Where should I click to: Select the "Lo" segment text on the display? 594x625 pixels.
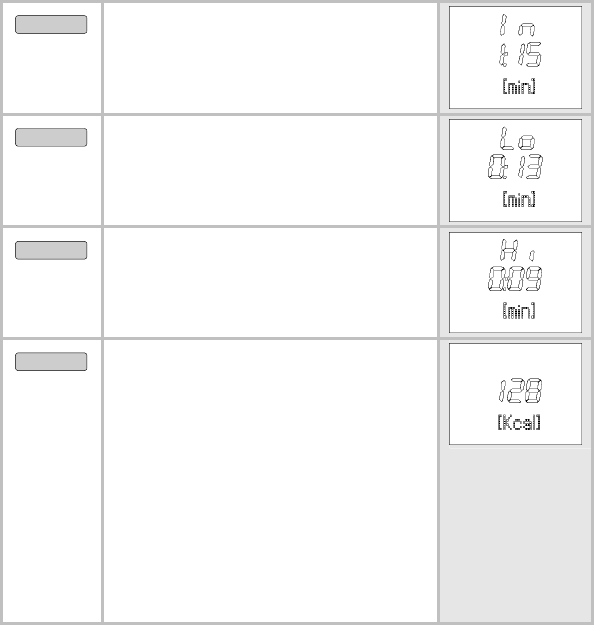tap(517, 138)
